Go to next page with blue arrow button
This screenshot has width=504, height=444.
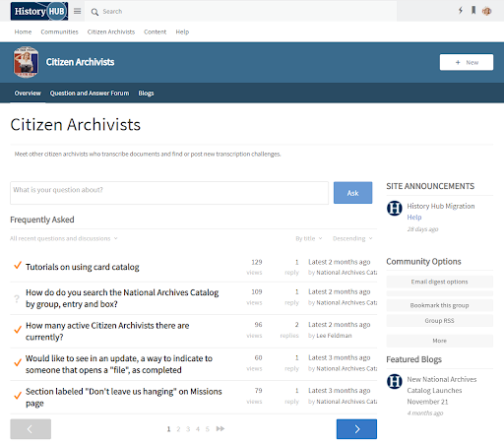tap(356, 429)
